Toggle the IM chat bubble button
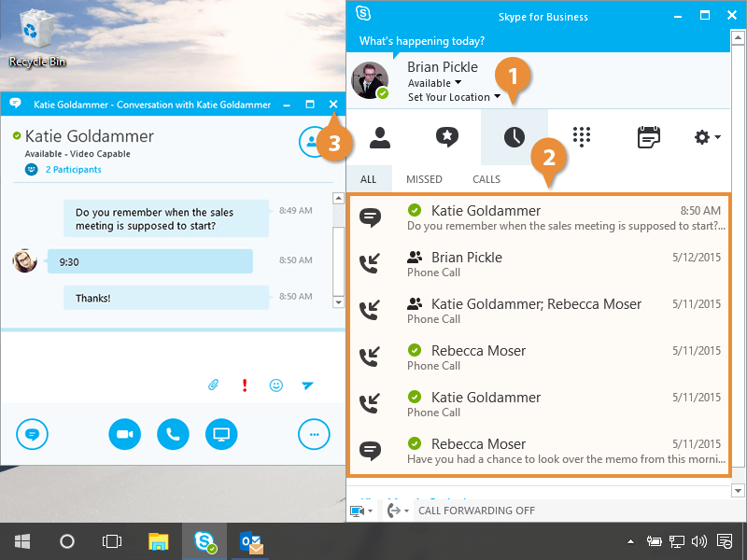Viewport: 747px width, 560px height. (x=32, y=434)
